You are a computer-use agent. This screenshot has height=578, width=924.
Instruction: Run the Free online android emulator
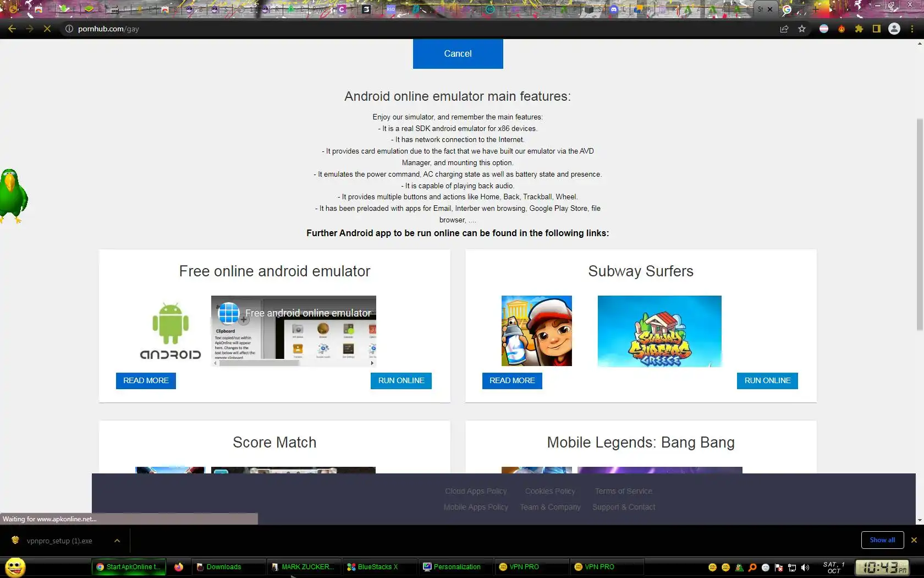[x=401, y=380]
